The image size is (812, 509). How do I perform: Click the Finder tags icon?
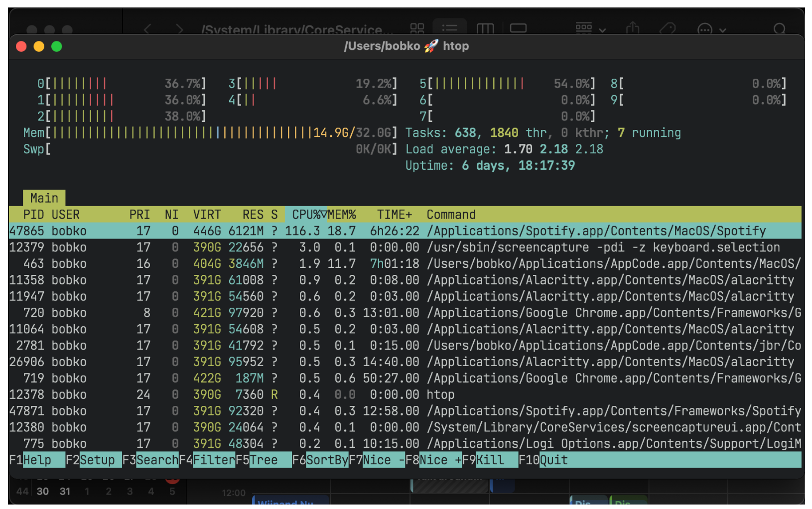668,29
